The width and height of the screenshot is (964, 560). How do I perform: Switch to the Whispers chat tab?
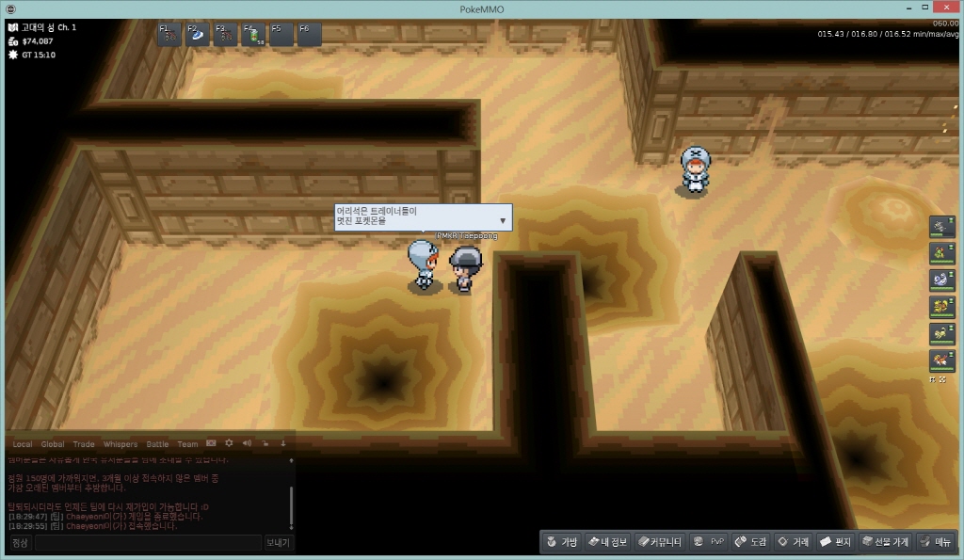click(x=120, y=444)
